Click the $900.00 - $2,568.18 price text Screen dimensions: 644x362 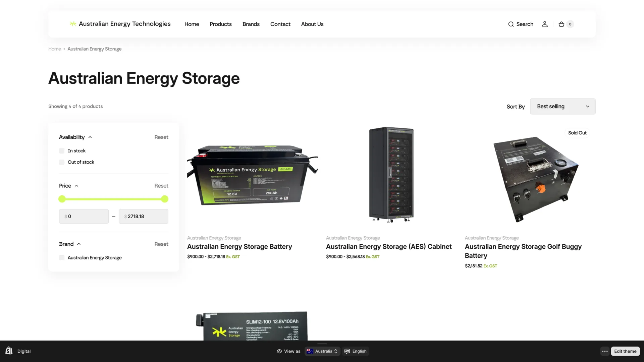tap(345, 257)
